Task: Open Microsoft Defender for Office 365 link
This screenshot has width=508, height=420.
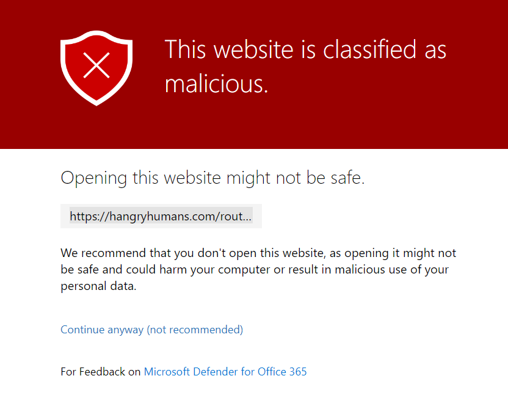Action: point(225,371)
